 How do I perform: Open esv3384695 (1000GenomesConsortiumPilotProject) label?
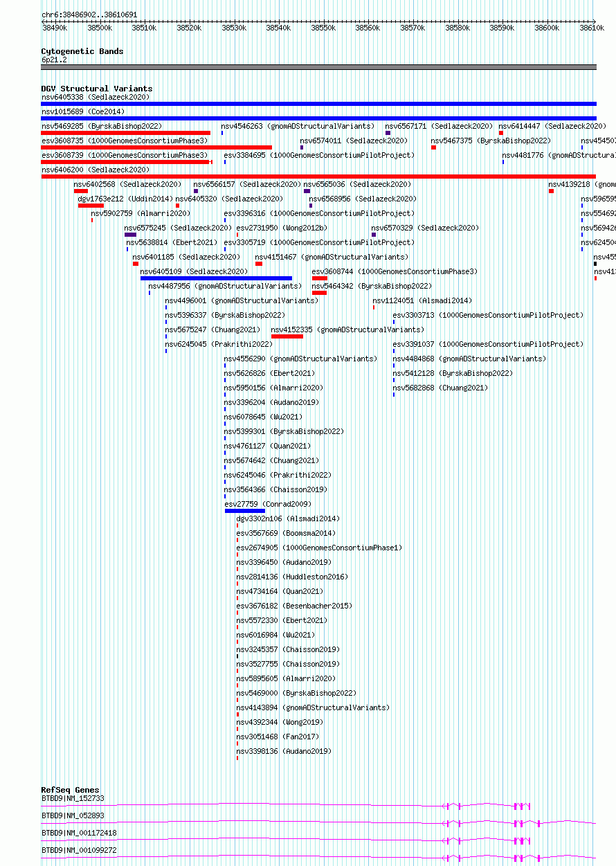coord(319,156)
